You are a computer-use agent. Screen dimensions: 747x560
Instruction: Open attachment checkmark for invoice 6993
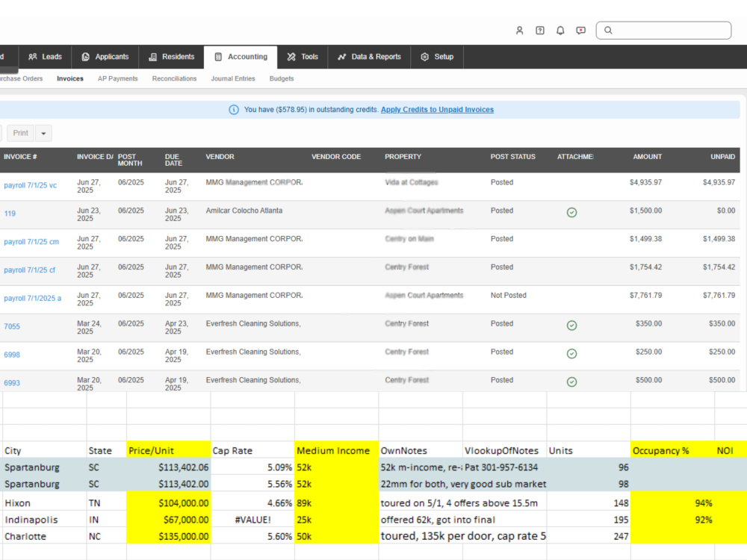click(x=571, y=382)
